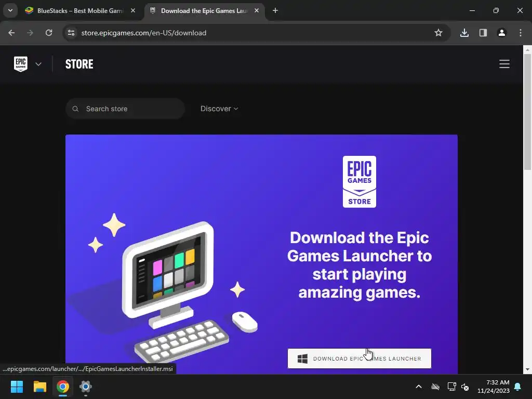Click the Epic Games logo in the header
This screenshot has height=399, width=532.
tap(21, 64)
